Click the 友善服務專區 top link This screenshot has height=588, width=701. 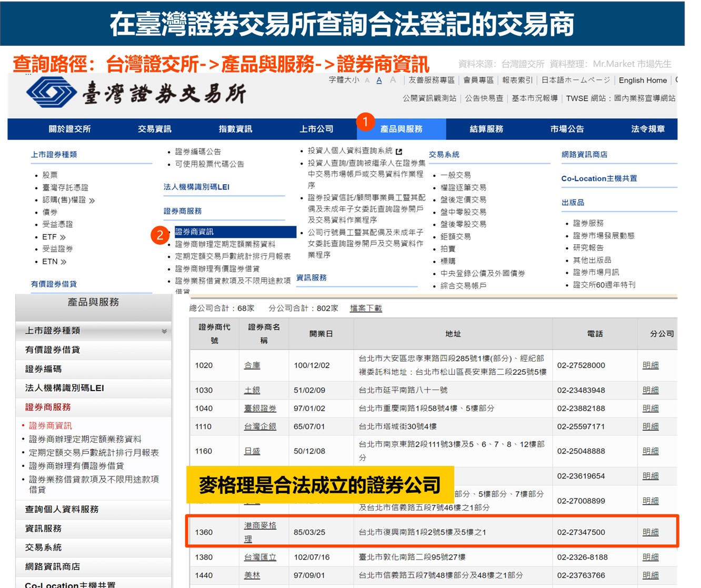click(x=432, y=80)
